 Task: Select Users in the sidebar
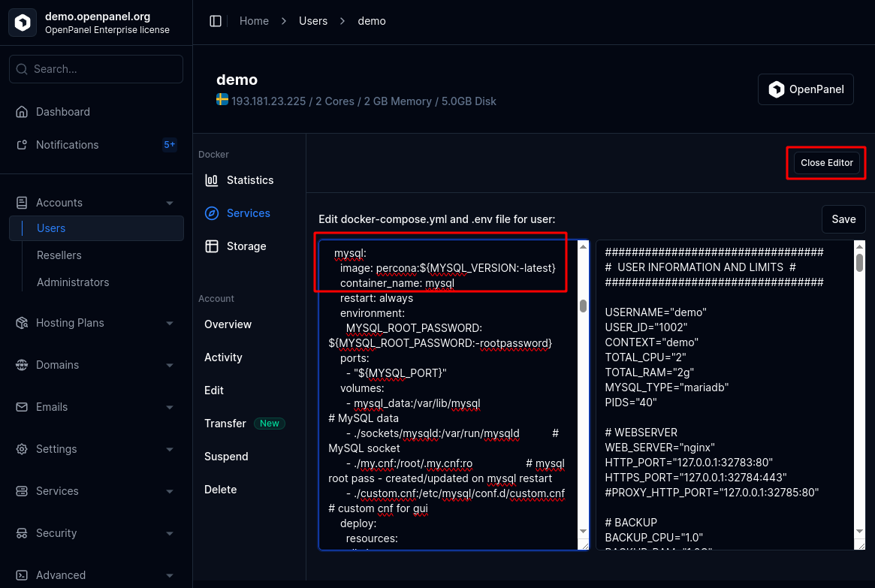click(97, 228)
